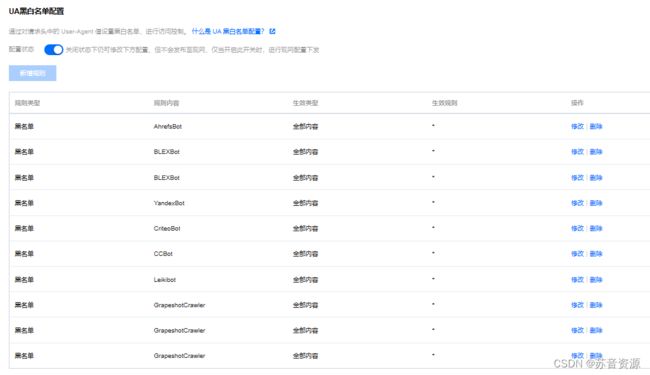
Task: Click 修改 in the YandexBot row
Action: click(577, 203)
